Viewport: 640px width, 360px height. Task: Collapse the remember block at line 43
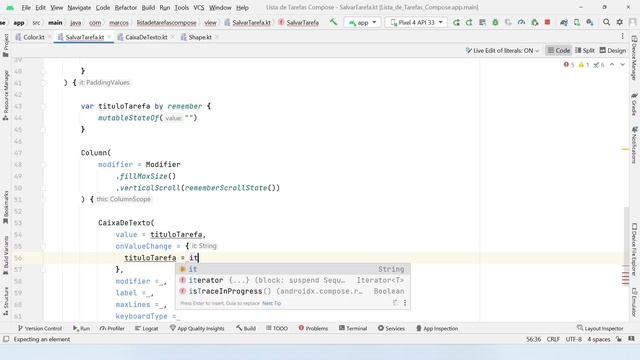[43, 106]
